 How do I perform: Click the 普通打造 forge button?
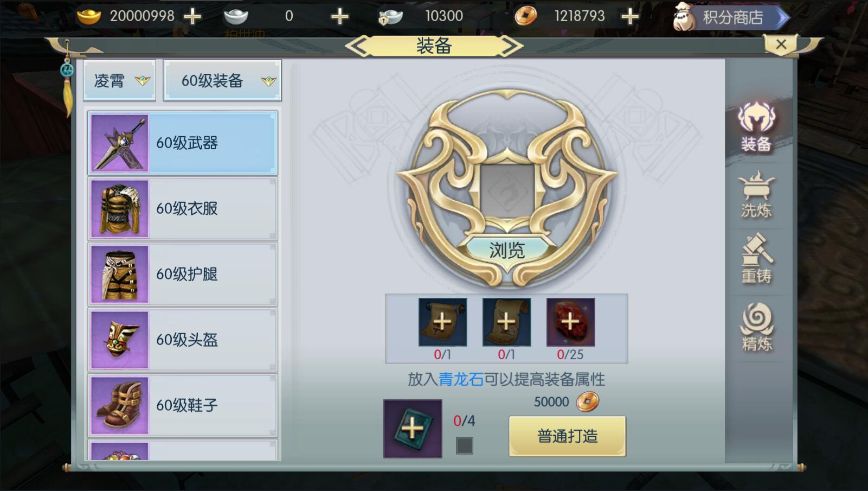(x=567, y=436)
